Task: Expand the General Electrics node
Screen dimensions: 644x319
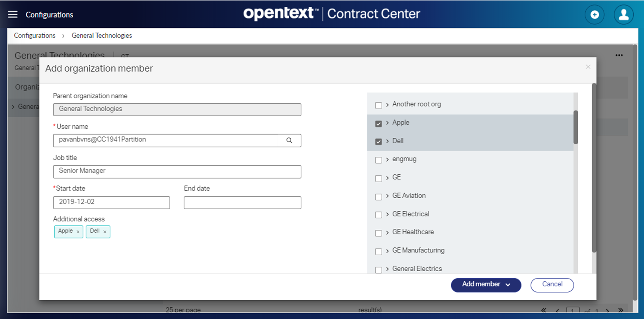Action: coord(387,269)
